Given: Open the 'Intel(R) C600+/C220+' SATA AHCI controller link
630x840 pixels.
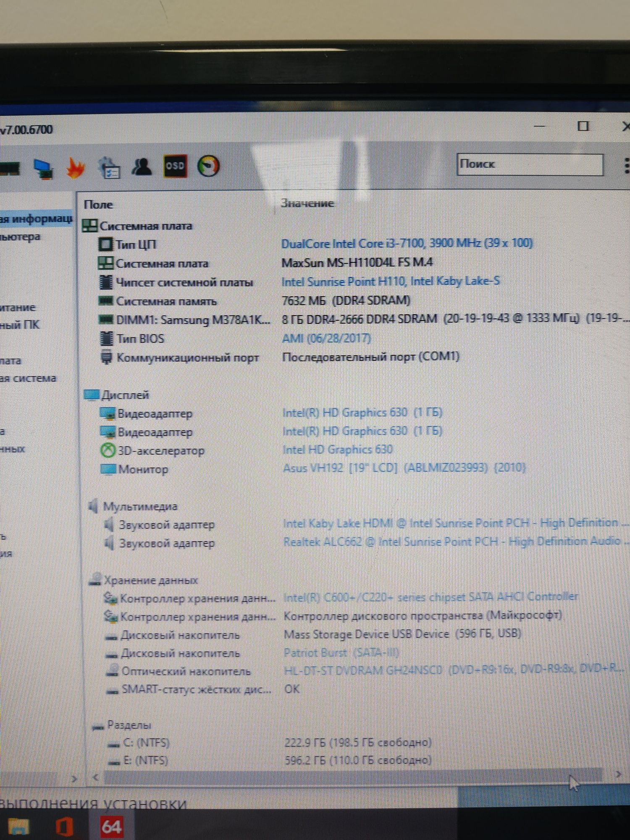Looking at the screenshot, I should click(431, 597).
